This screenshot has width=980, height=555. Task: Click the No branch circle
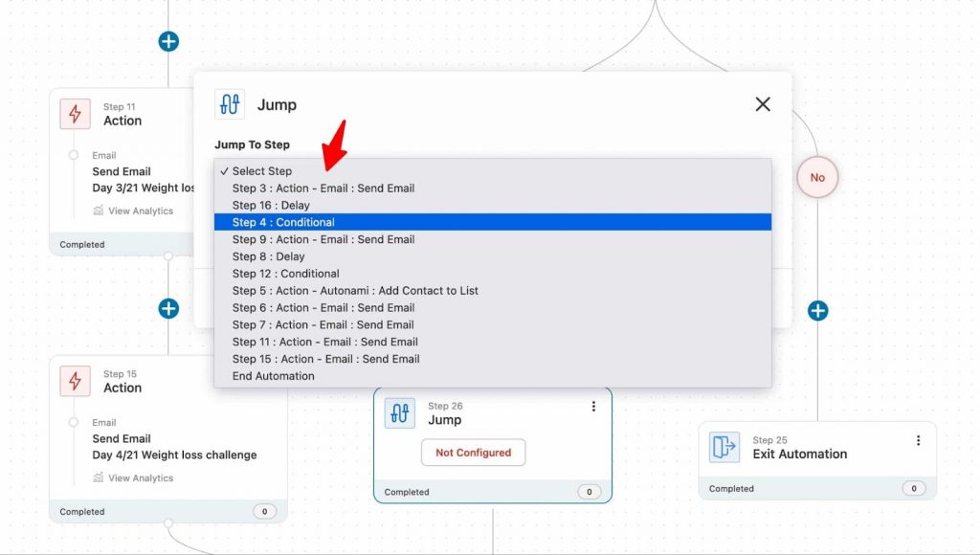[817, 177]
